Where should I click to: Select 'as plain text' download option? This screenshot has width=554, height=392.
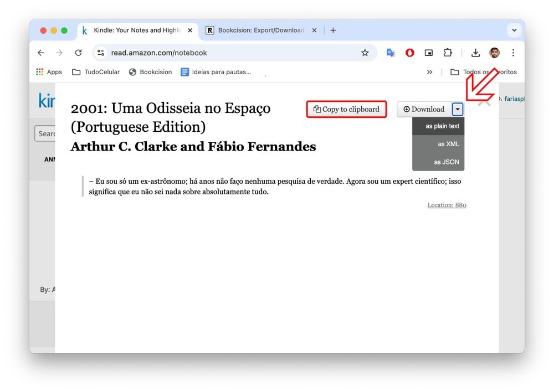[x=442, y=126]
